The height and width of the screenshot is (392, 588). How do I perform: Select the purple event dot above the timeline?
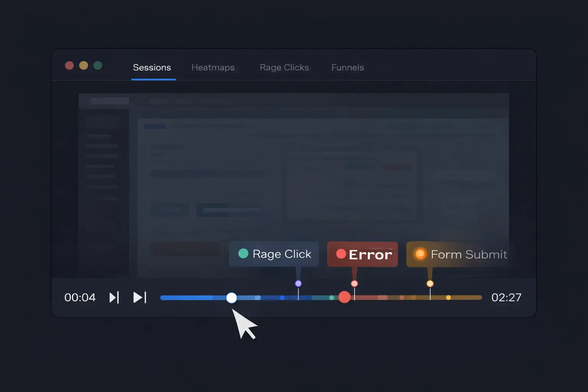(298, 284)
